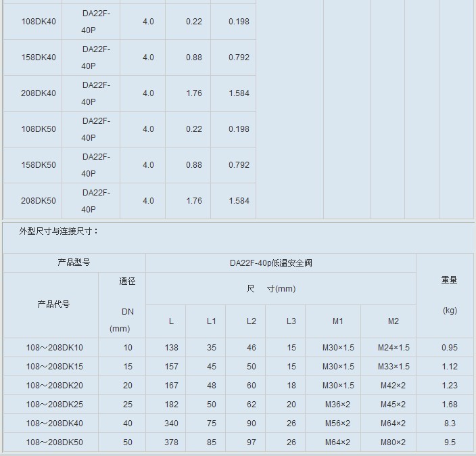
Task: Select the M80×2 thread cell
Action: tap(394, 442)
